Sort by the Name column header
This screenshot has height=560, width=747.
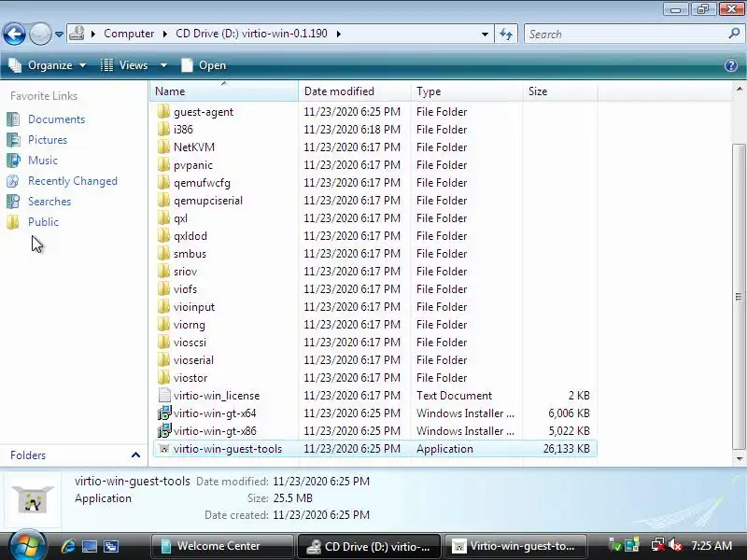pos(224,91)
